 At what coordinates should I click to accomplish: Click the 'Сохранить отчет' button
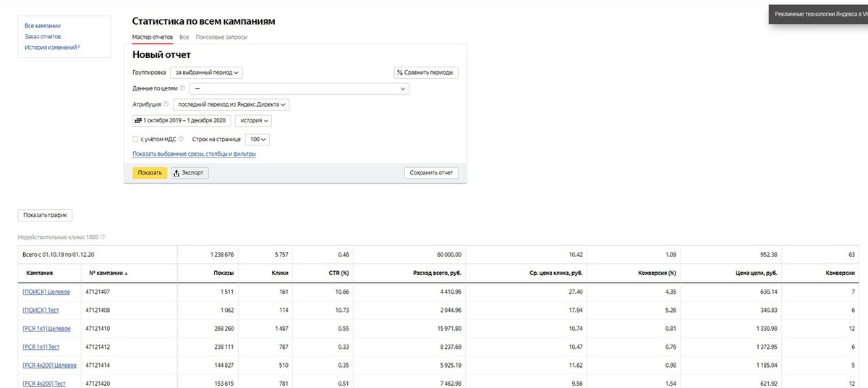tap(431, 173)
